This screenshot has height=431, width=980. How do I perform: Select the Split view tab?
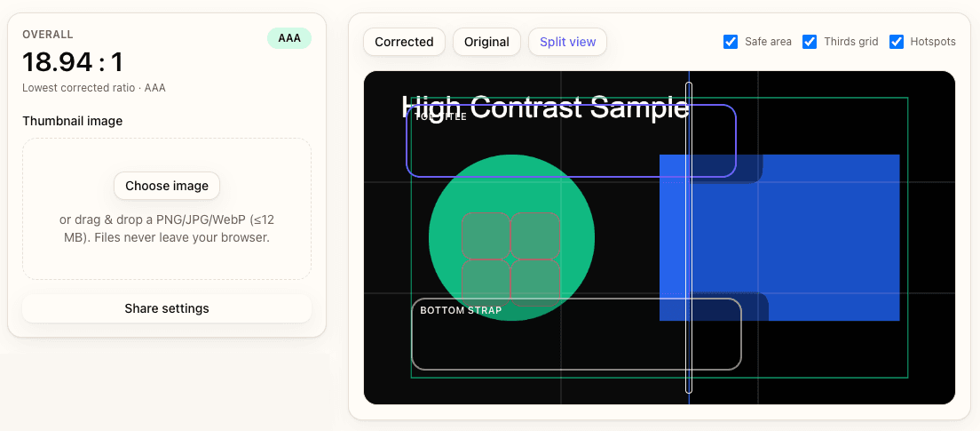(x=567, y=42)
